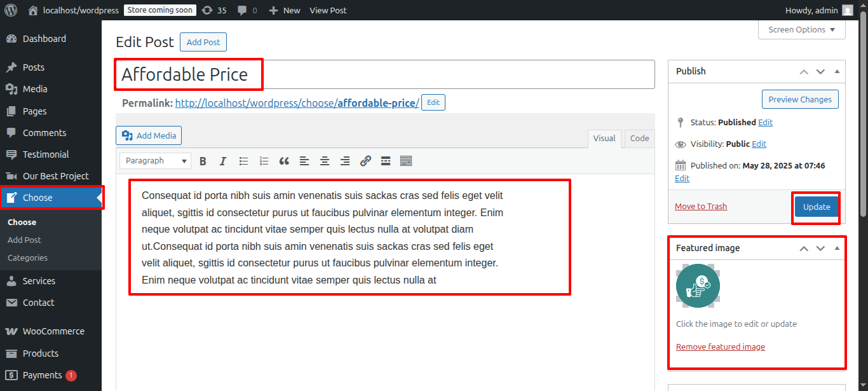Viewport: 868px width, 391px height.
Task: Move the post to Trash
Action: [701, 206]
